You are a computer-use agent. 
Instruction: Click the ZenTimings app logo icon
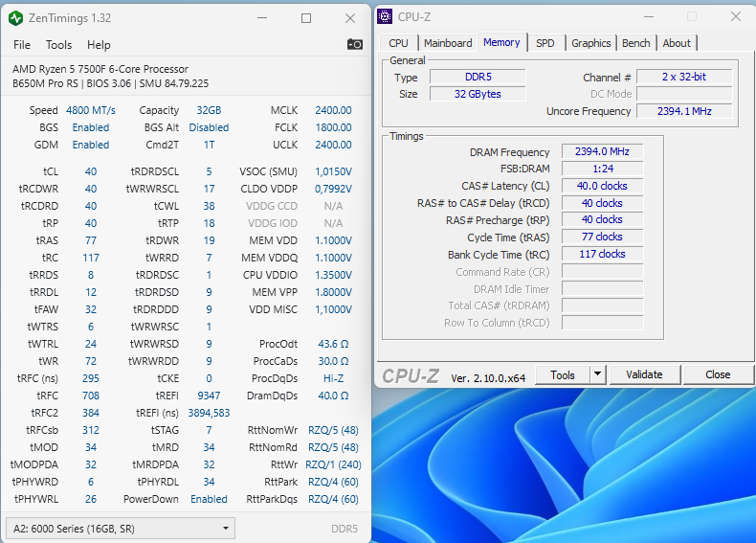click(16, 18)
